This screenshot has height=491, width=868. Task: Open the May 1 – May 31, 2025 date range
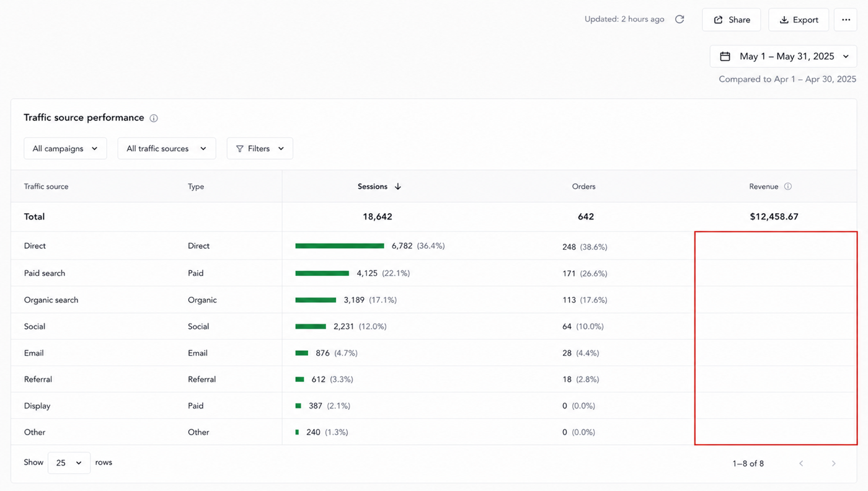click(x=784, y=56)
